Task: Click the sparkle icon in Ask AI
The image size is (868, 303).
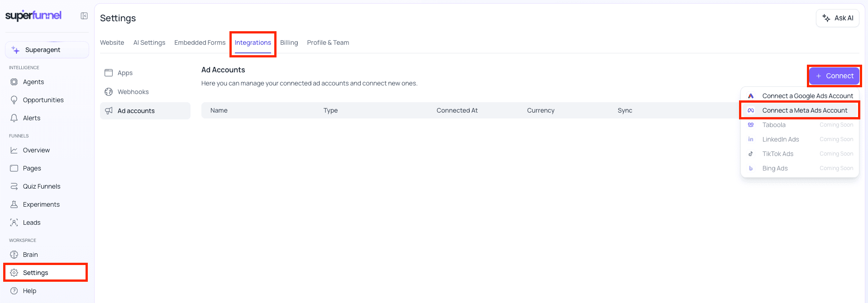Action: click(826, 18)
